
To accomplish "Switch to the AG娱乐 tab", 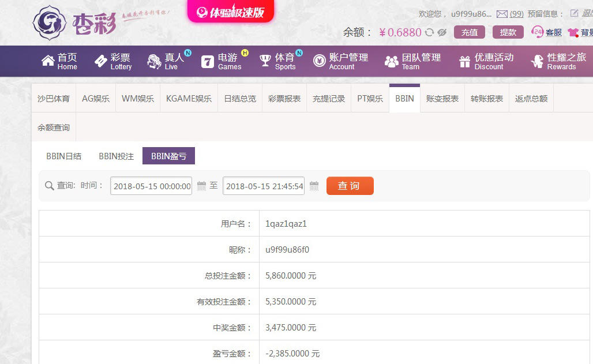I will tap(96, 99).
